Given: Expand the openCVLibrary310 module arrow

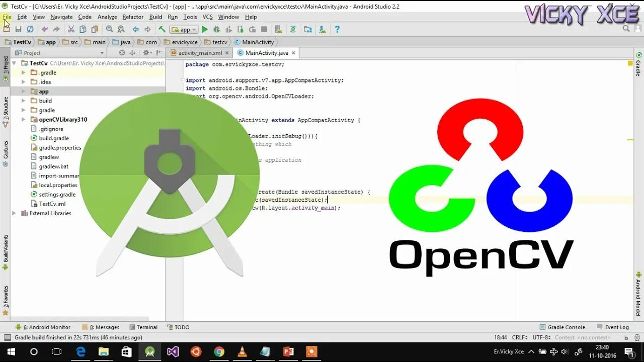Looking at the screenshot, I should tap(23, 120).
